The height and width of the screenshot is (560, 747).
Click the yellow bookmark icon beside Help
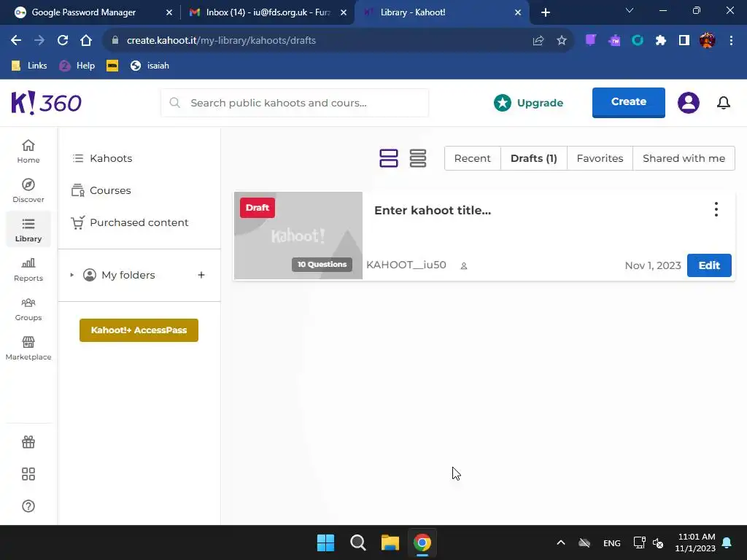[112, 66]
